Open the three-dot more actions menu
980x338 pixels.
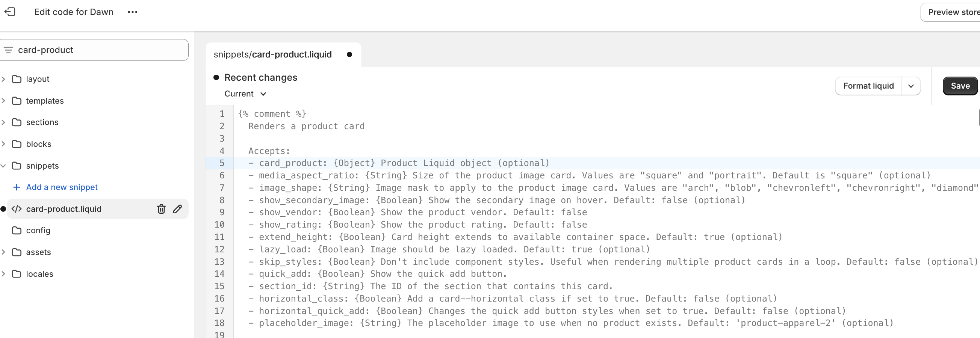132,12
